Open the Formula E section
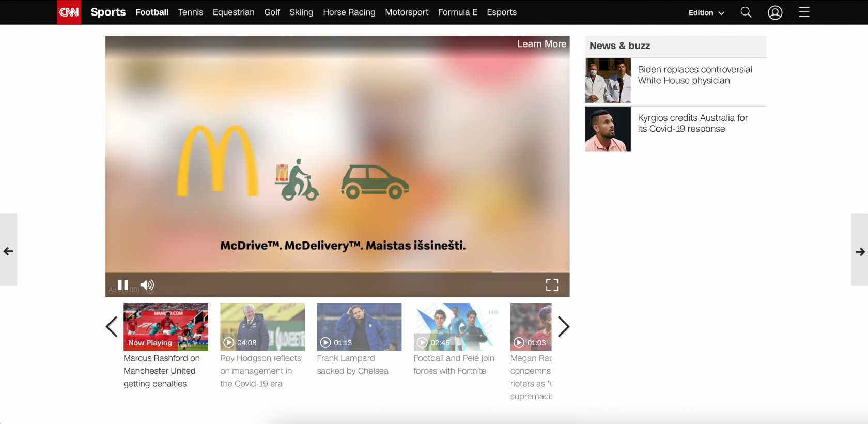Image resolution: width=868 pixels, height=424 pixels. tap(458, 12)
